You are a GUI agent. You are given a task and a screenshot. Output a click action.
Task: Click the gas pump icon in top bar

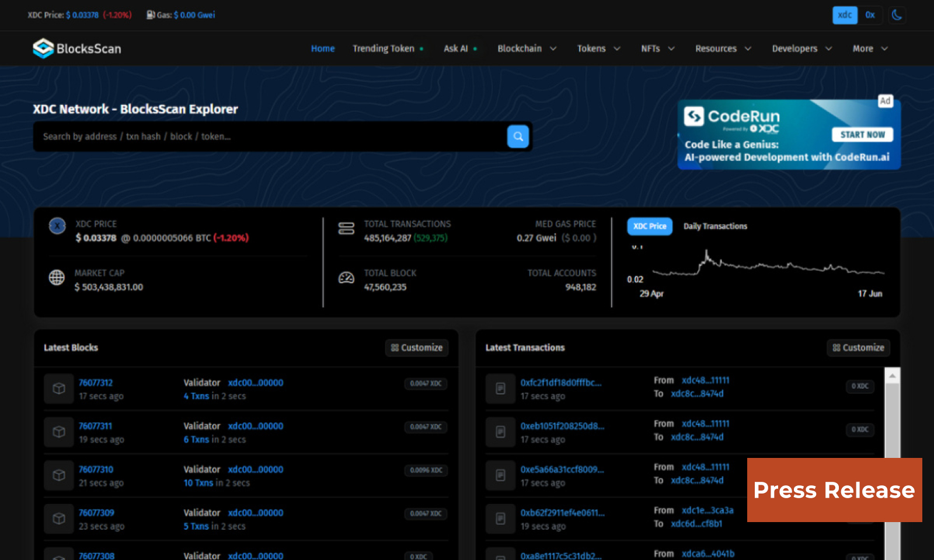[151, 15]
